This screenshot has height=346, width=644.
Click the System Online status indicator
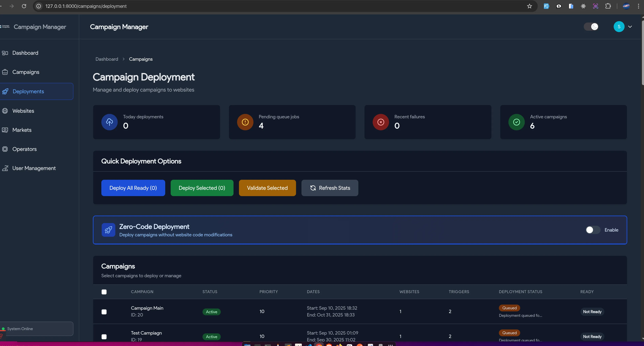(x=36, y=329)
